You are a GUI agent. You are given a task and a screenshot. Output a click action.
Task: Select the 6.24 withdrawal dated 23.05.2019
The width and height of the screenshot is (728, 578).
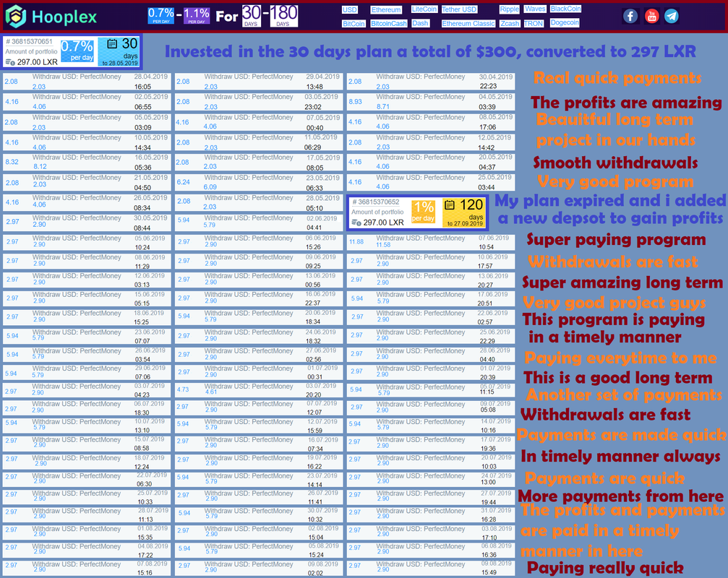[x=259, y=183]
